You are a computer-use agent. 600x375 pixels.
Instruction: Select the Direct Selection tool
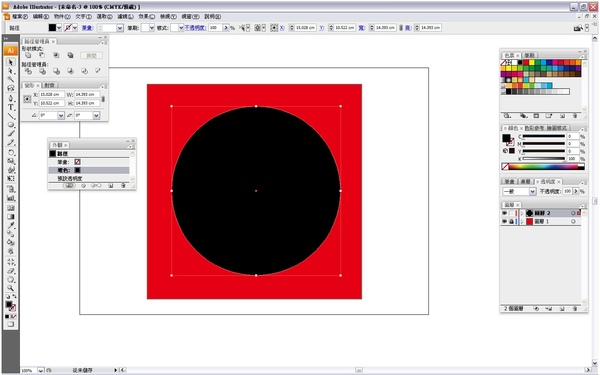(11, 71)
